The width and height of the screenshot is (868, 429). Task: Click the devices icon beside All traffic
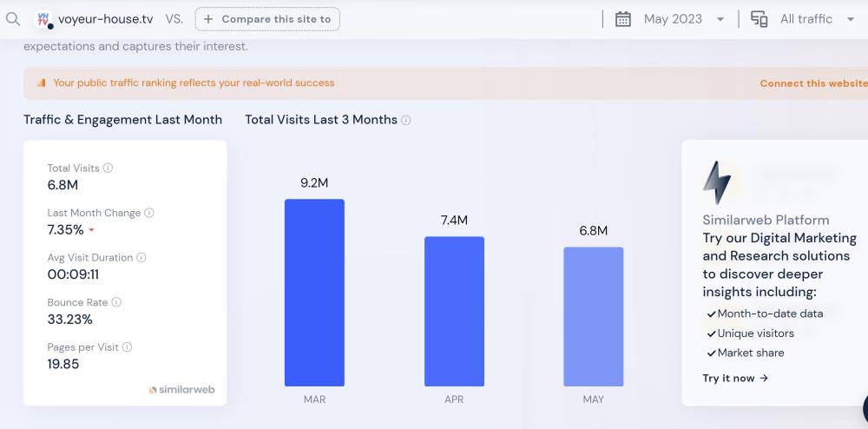(x=759, y=19)
